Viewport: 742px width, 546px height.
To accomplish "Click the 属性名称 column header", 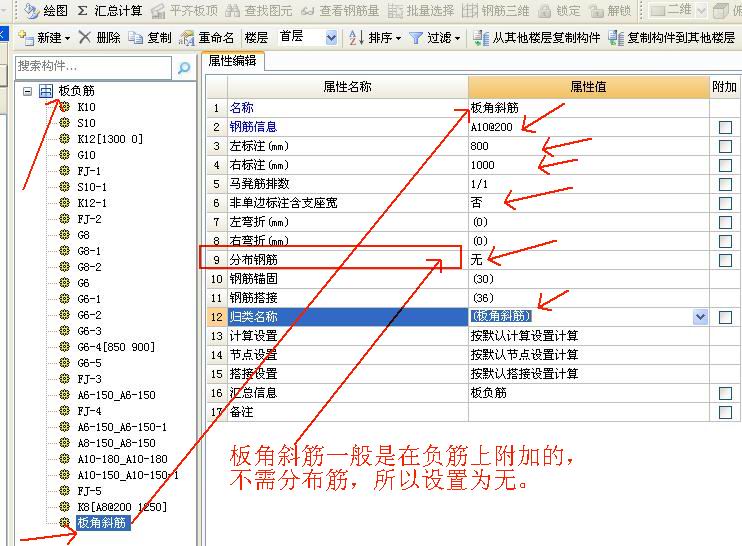I will tap(347, 87).
